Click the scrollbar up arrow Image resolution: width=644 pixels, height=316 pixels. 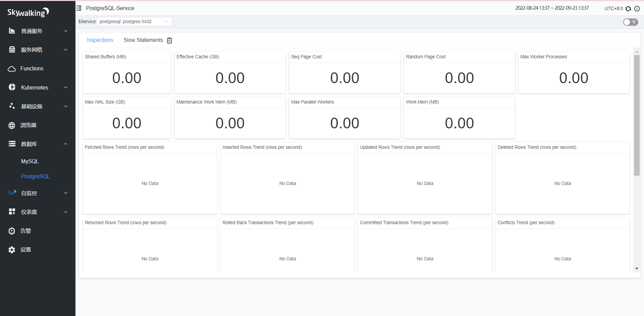637,52
